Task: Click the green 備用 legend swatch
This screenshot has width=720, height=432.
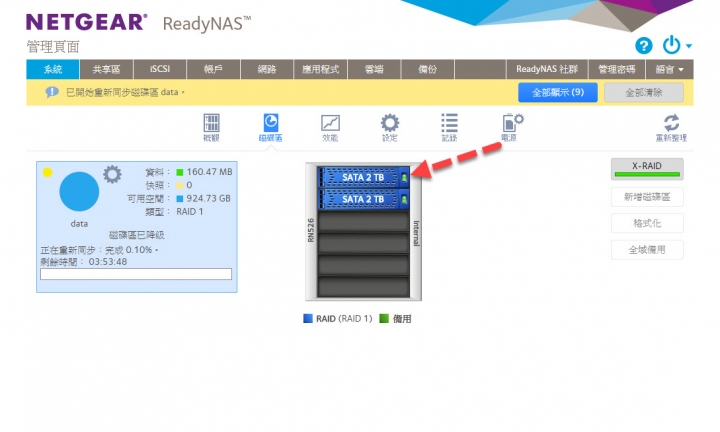Action: (384, 318)
